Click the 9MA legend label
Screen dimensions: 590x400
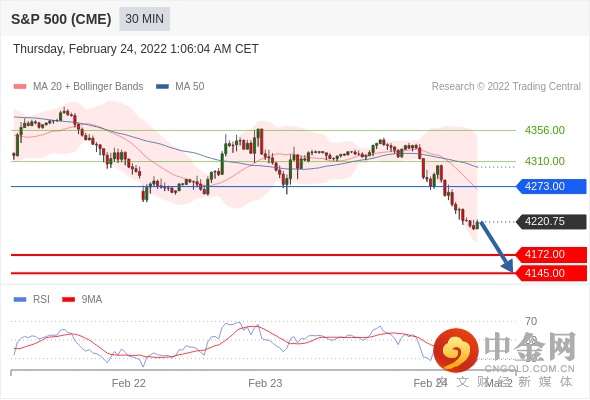point(92,300)
